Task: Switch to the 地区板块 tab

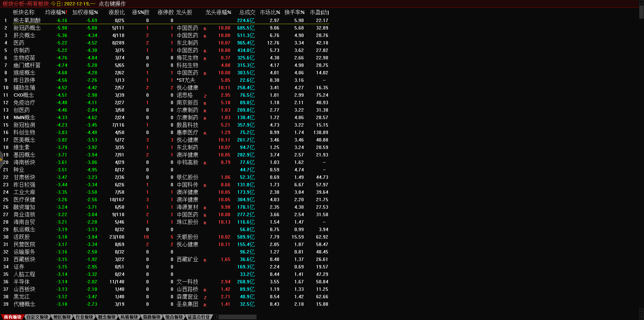Action: click(x=62, y=317)
